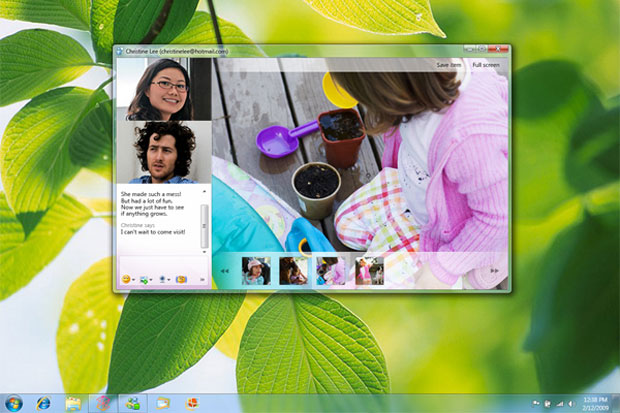Maximize the Christine Lee chat window
620x413 pixels.
pos(482,49)
